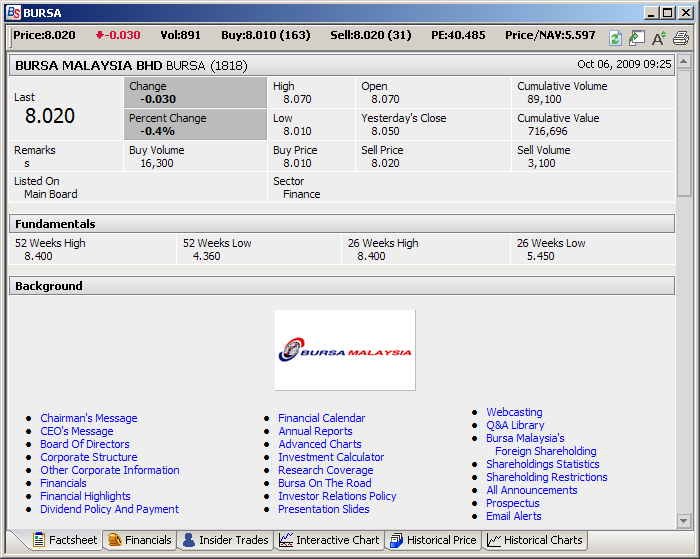This screenshot has width=700, height=559.
Task: Click the Last price 8.020 value
Action: [50, 116]
